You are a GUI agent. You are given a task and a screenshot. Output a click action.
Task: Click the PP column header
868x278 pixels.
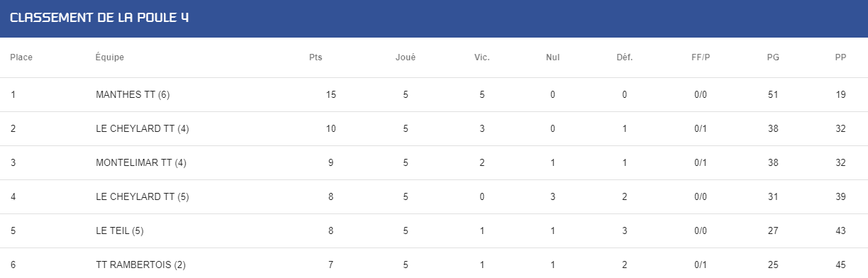tap(840, 57)
